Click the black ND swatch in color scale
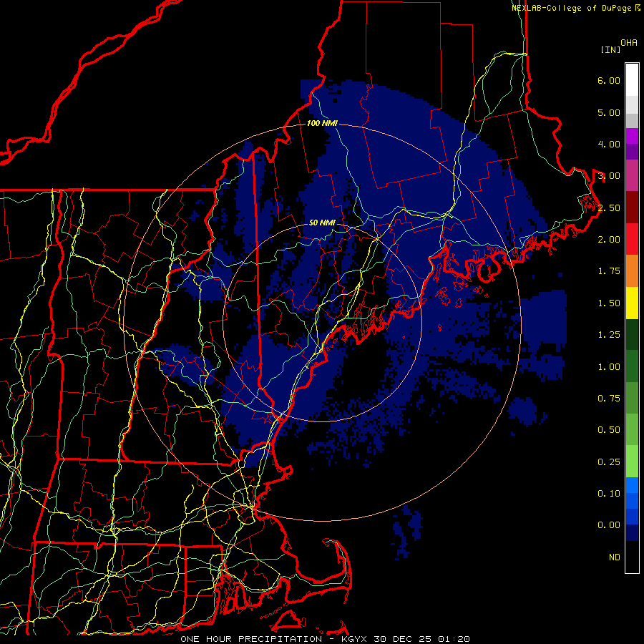The width and height of the screenshot is (644, 644). 632,557
